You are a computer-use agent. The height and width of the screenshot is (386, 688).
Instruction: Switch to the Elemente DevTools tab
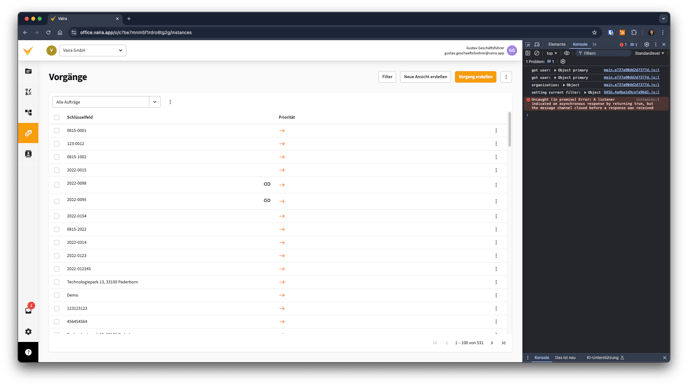coord(556,44)
